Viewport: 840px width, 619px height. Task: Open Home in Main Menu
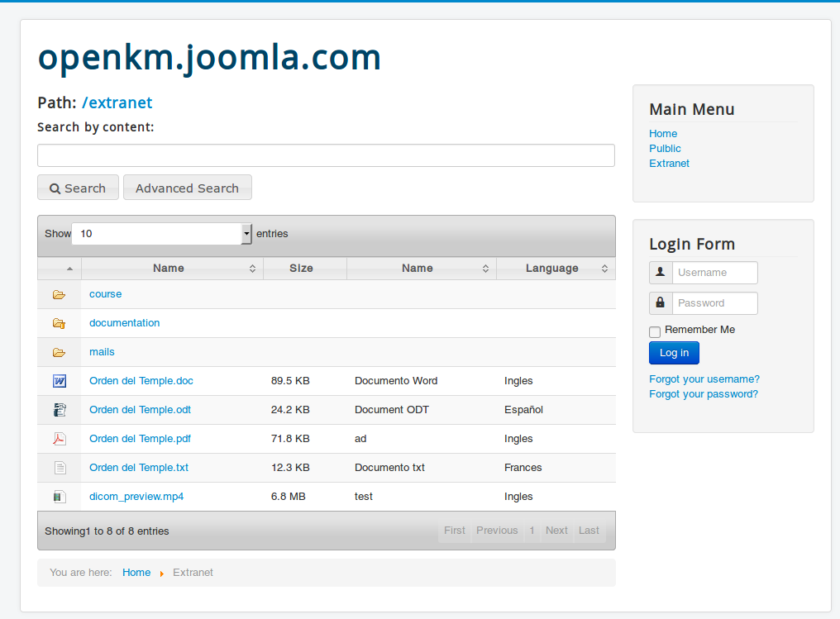tap(663, 133)
